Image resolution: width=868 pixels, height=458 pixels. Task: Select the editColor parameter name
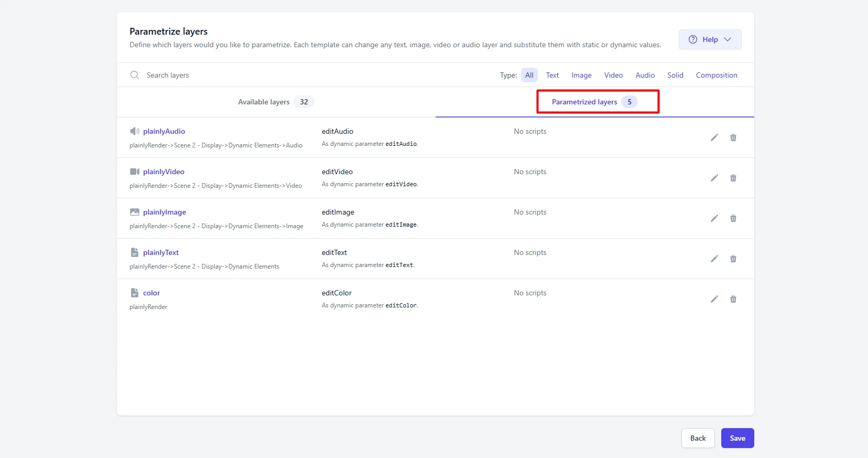tap(337, 293)
